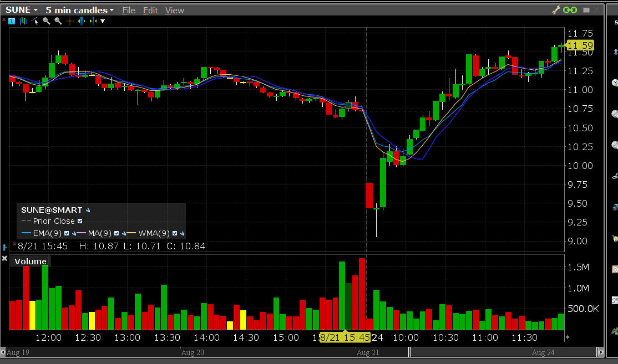Click the second magnifying glass zoom icon
This screenshot has height=364, width=618.
click(58, 21)
